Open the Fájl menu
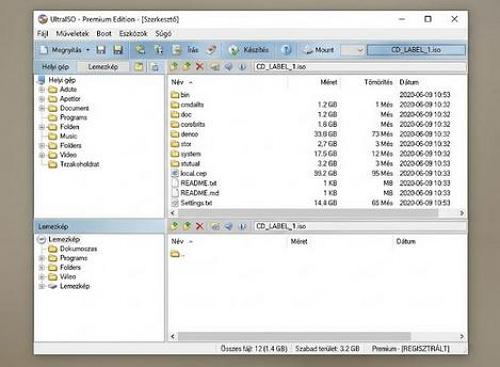This screenshot has height=367, width=500. coord(43,34)
